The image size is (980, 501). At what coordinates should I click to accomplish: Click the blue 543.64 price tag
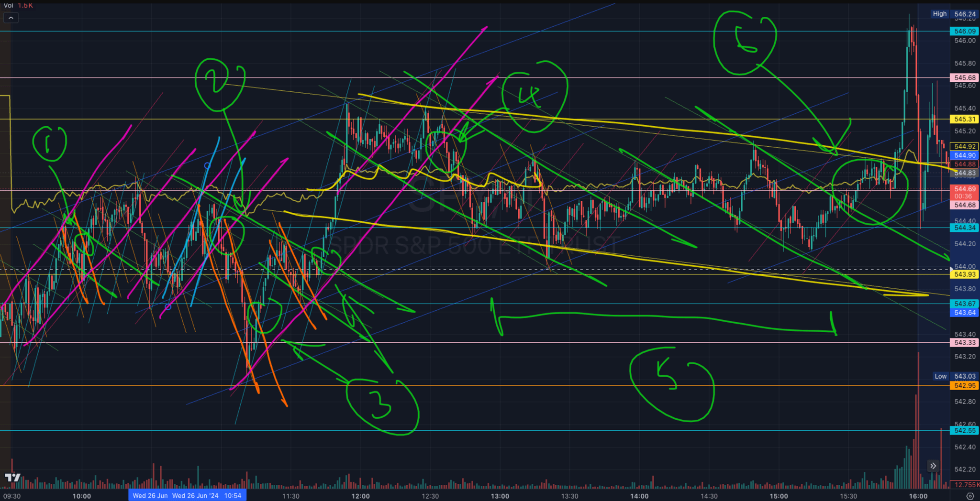pos(964,313)
